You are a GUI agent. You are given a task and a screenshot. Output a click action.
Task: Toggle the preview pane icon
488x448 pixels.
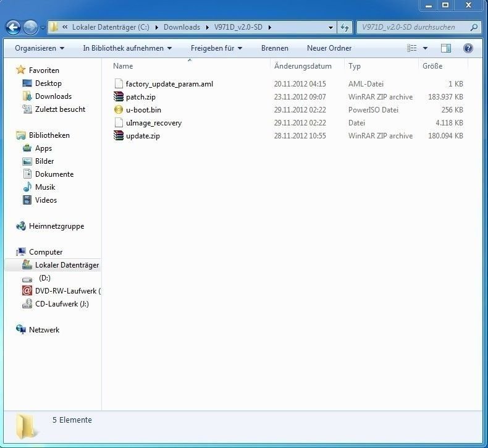pos(445,48)
